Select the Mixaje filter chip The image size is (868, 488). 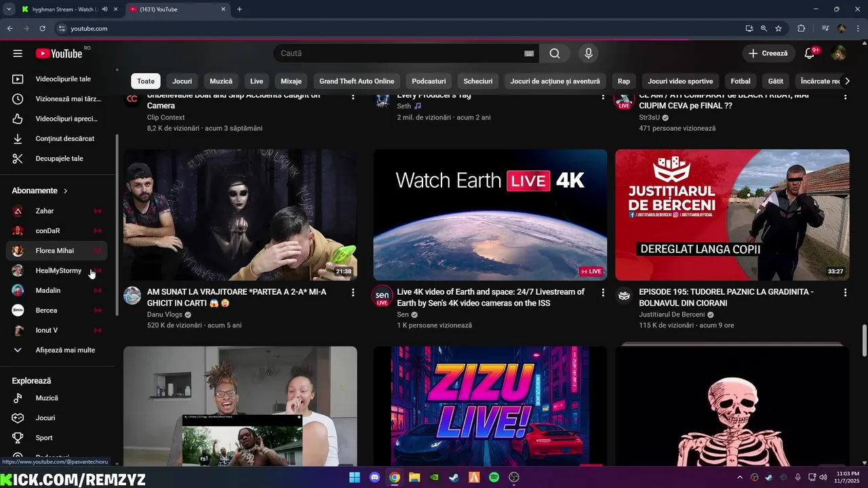point(291,81)
